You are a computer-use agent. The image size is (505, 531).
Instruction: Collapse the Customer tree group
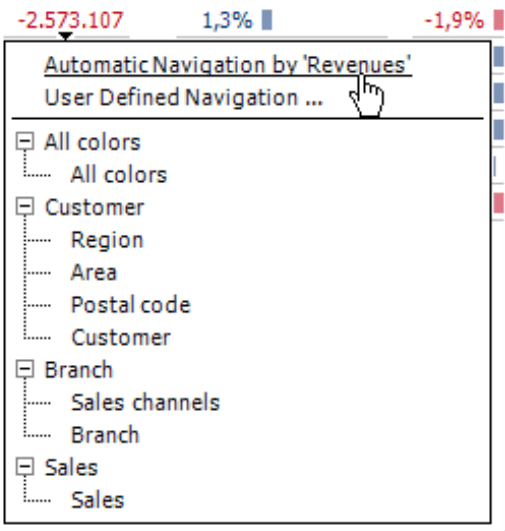tap(25, 207)
